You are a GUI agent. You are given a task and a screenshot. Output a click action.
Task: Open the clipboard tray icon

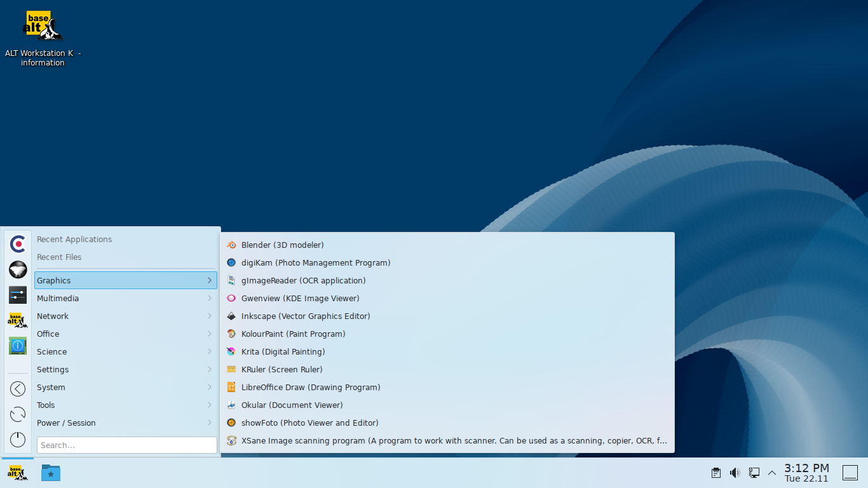[x=715, y=473]
